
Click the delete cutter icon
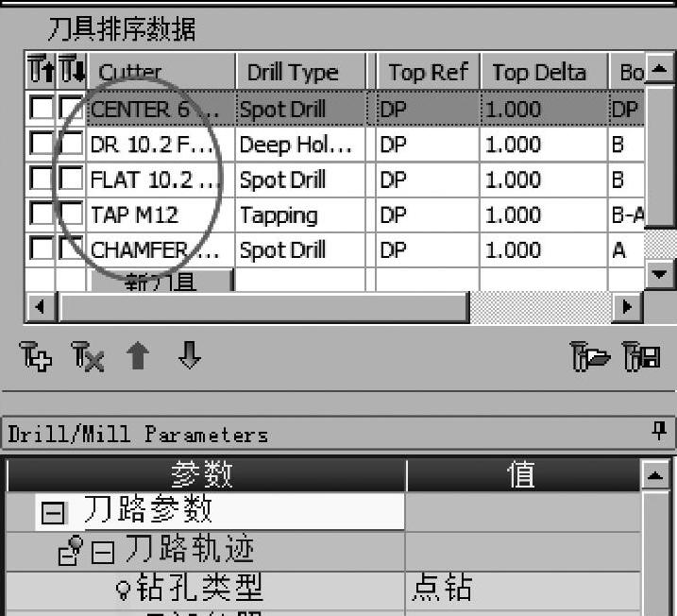tap(88, 356)
